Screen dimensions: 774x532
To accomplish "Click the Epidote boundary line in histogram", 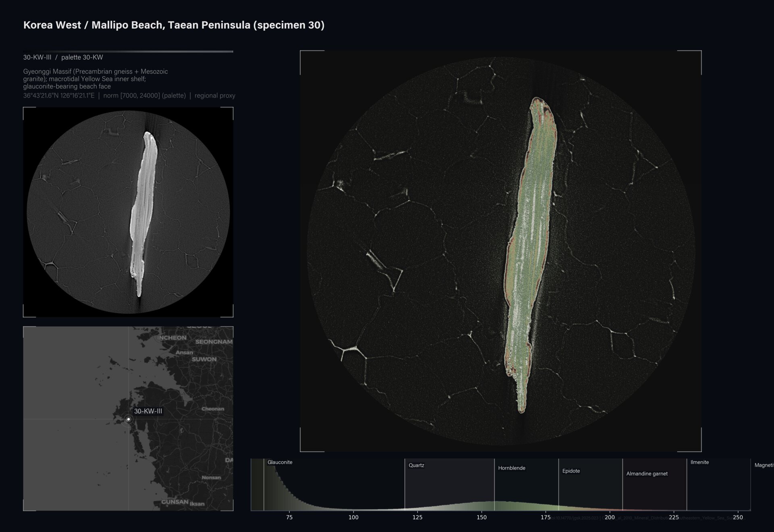I will [558, 484].
